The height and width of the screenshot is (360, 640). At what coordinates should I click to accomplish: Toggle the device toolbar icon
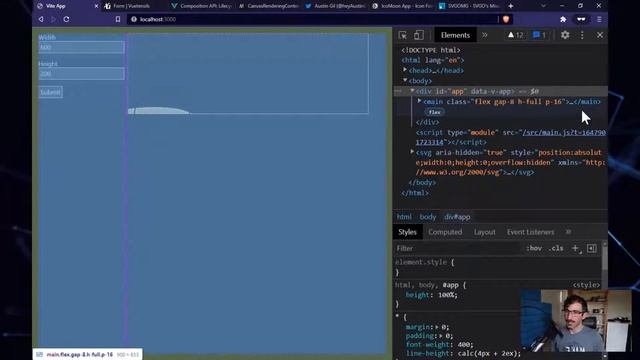[418, 35]
